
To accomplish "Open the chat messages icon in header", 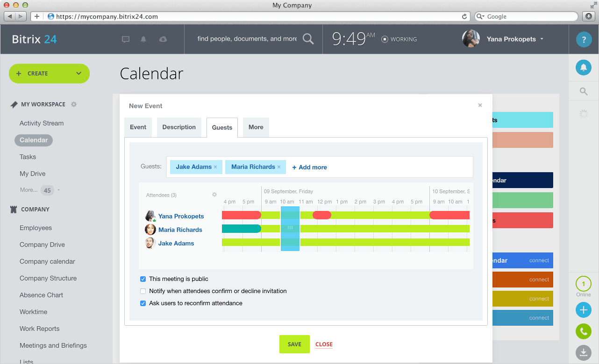I will pos(125,39).
